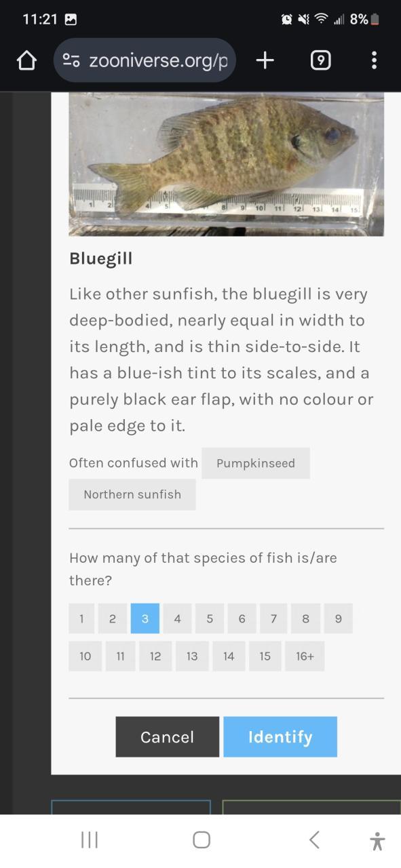Tap the Android recent apps icon
This screenshot has height=868, width=401.
pos(90,840)
